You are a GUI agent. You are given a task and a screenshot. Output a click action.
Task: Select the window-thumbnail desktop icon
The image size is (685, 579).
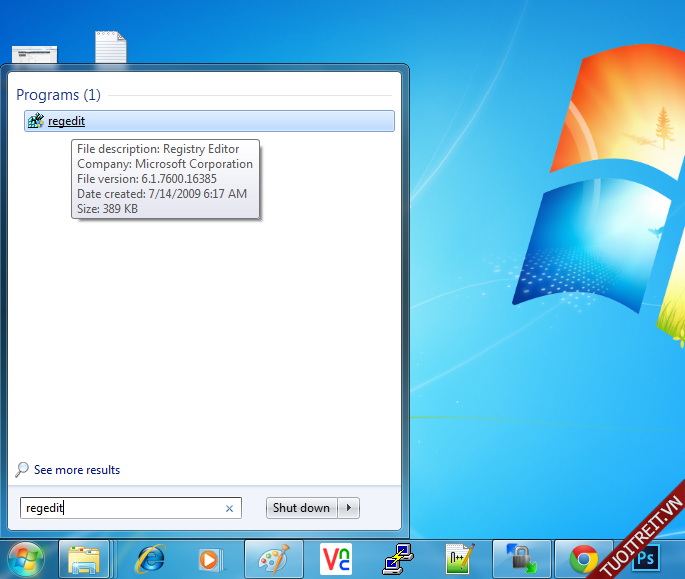tap(34, 55)
